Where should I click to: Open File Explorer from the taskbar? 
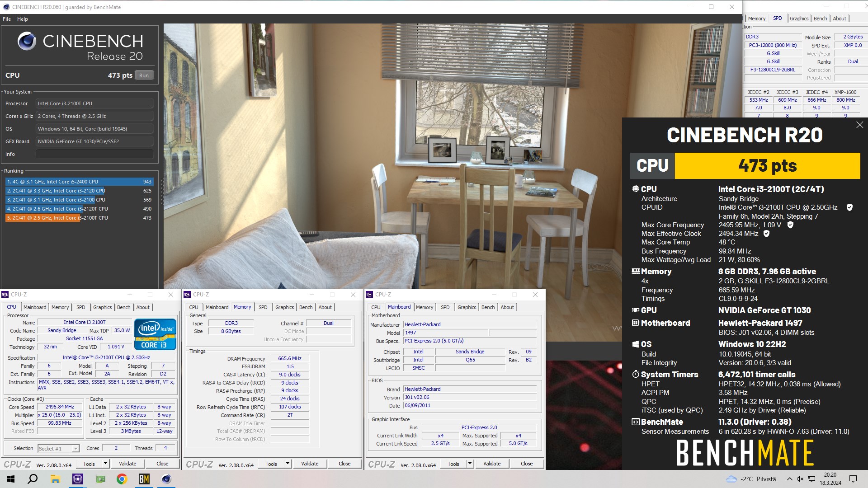coord(55,479)
